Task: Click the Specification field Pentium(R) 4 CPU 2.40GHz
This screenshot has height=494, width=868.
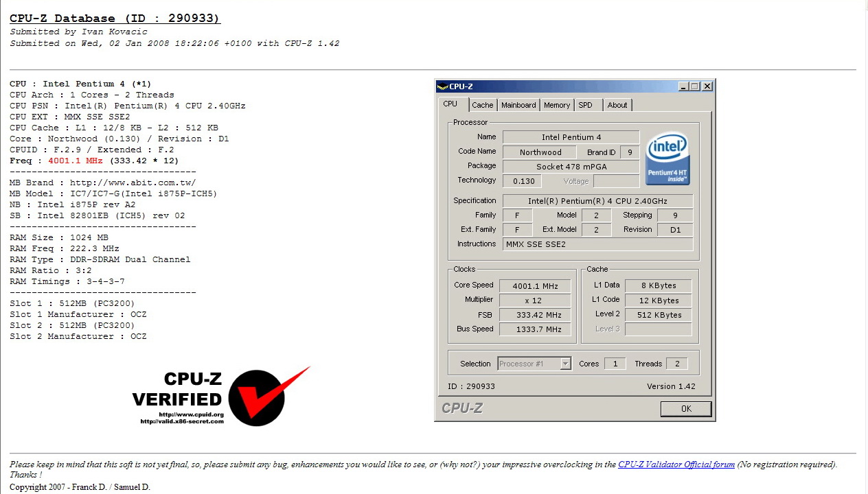Action: pyautogui.click(x=597, y=201)
